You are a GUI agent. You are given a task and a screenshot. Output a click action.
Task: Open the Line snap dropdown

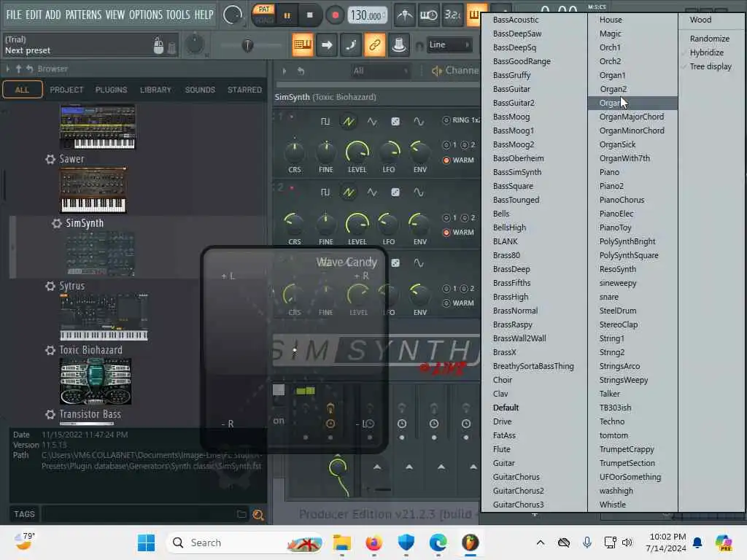coord(449,44)
